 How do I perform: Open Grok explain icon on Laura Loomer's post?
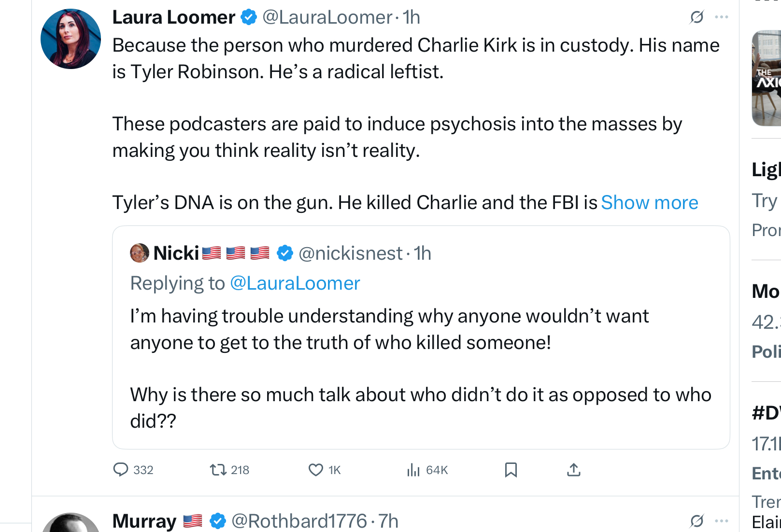[x=696, y=17]
